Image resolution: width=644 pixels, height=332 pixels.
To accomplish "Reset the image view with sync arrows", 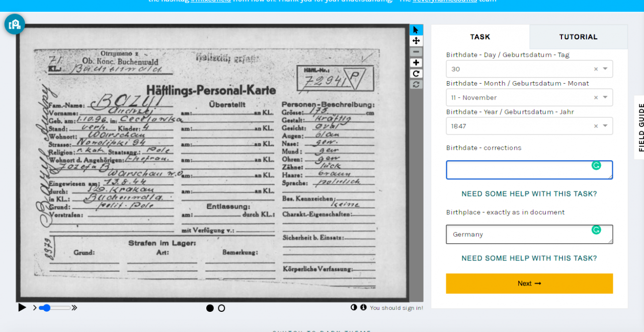I will [416, 84].
